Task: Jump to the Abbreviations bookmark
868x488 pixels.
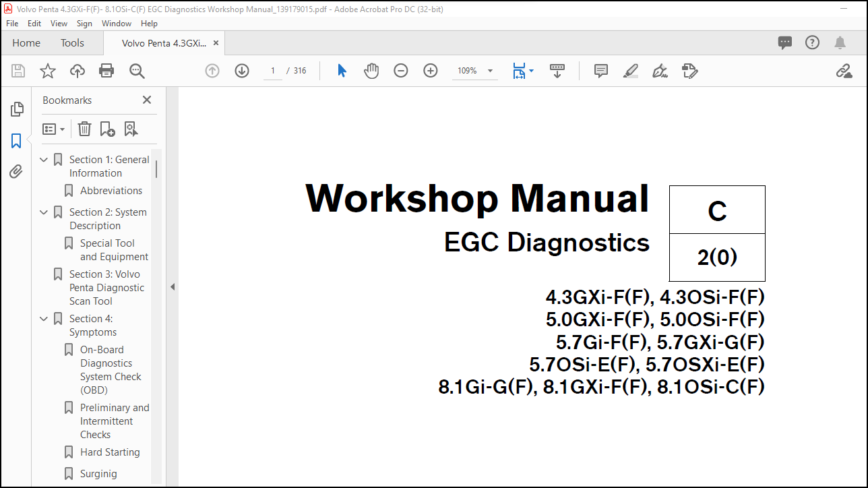Action: tap(111, 191)
